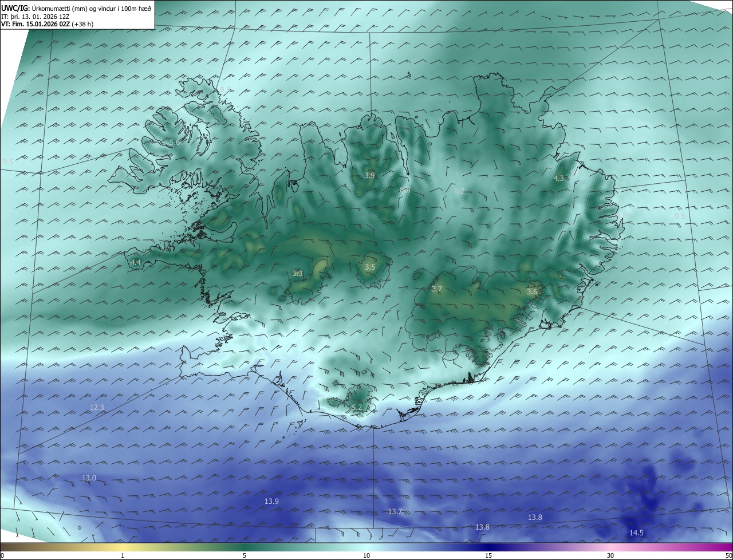Viewport: 733px width, 560px height.
Task: Click the 12.3 value over the southwest sea
Action: click(97, 408)
